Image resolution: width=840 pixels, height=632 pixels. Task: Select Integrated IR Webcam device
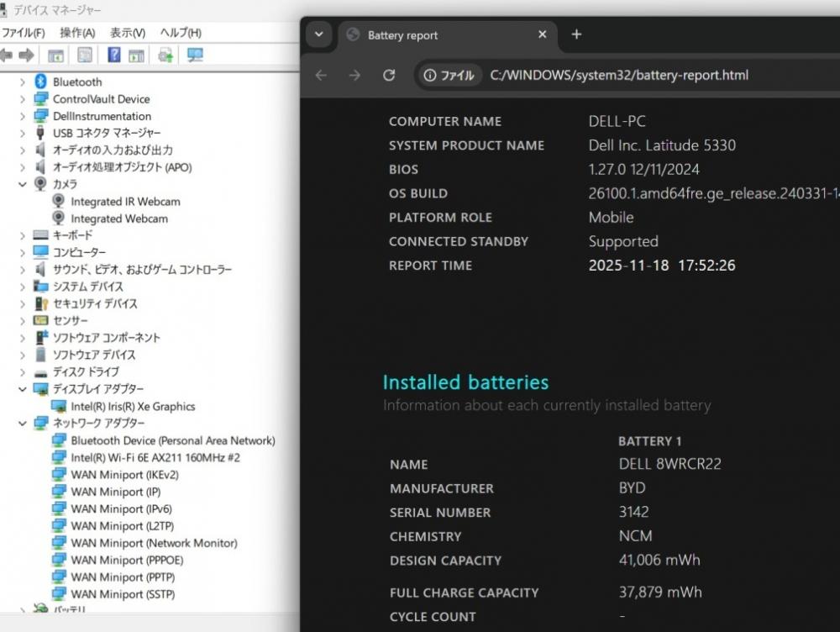[125, 202]
